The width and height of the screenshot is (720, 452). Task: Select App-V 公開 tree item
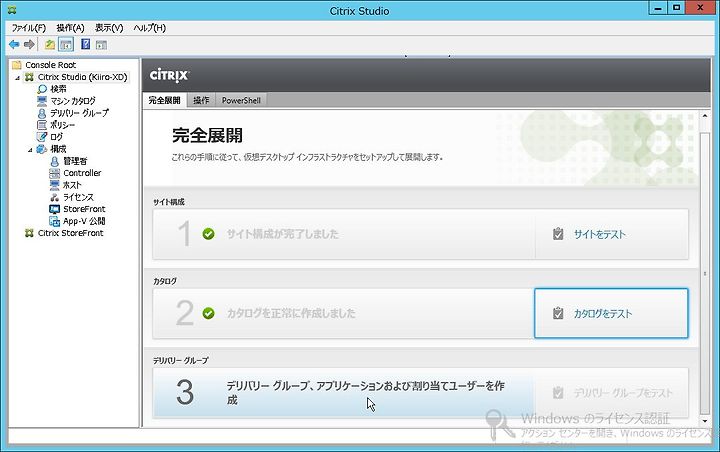click(x=84, y=221)
